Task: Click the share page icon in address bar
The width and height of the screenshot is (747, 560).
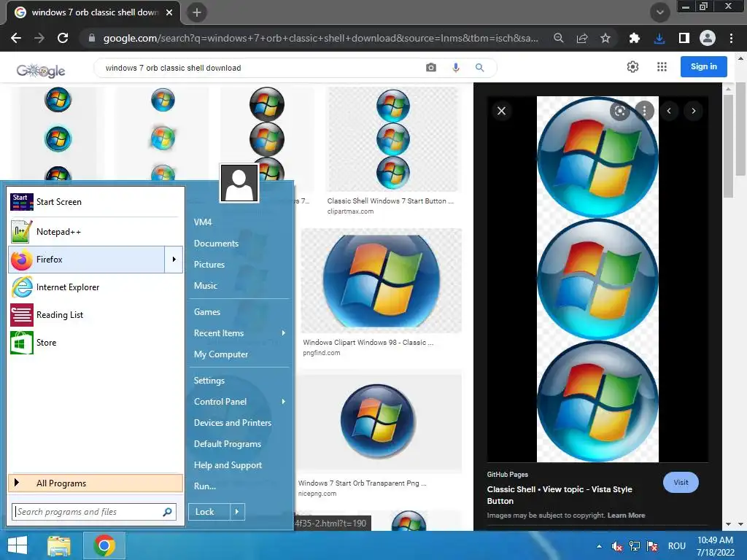Action: point(581,38)
